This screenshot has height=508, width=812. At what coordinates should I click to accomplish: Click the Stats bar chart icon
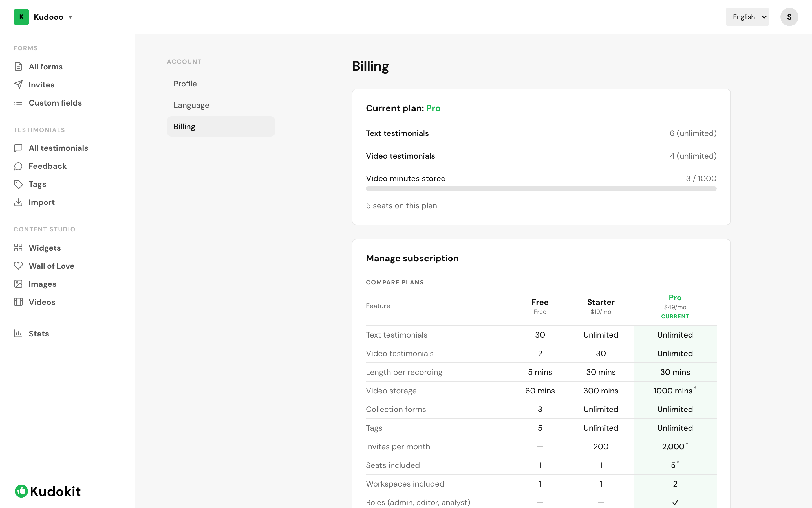click(18, 334)
